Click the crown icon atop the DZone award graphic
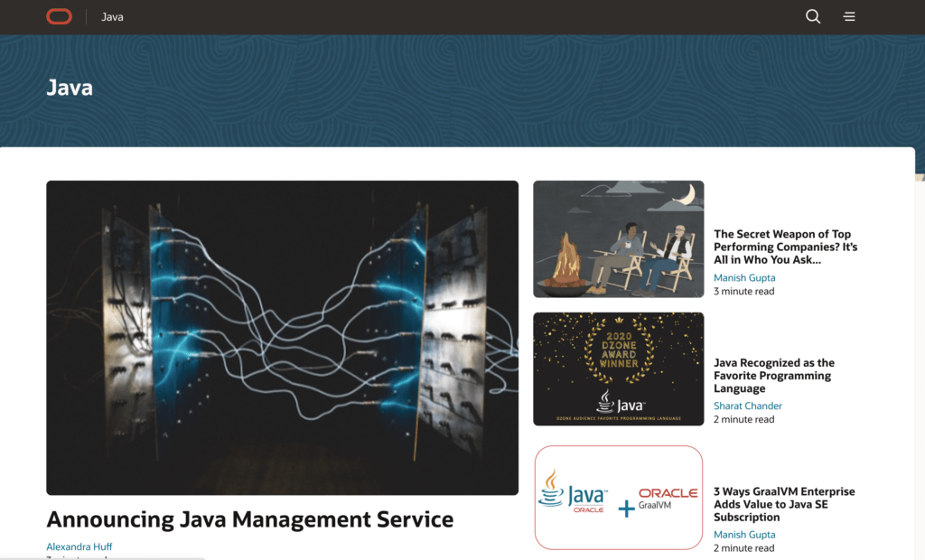The image size is (925, 560). (618, 322)
